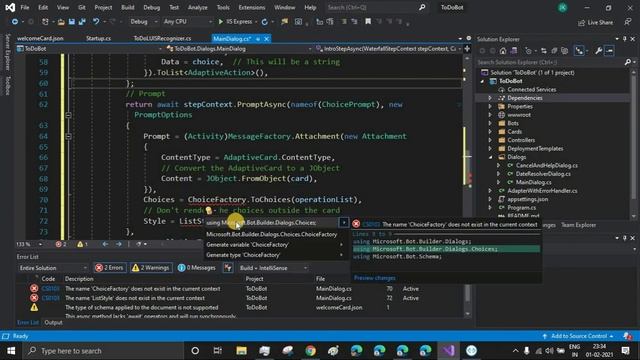Switch to the welcomeCard.json tab

pos(40,38)
